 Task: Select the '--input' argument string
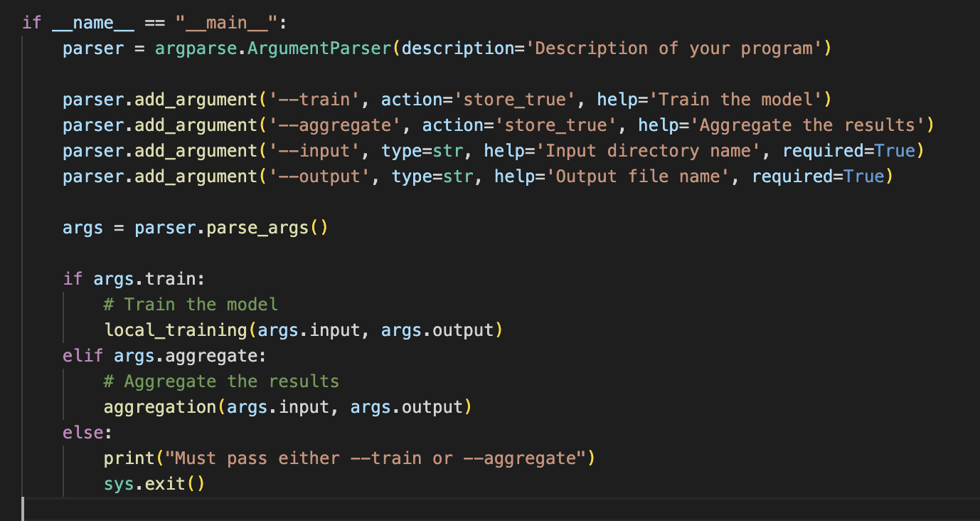tap(314, 151)
